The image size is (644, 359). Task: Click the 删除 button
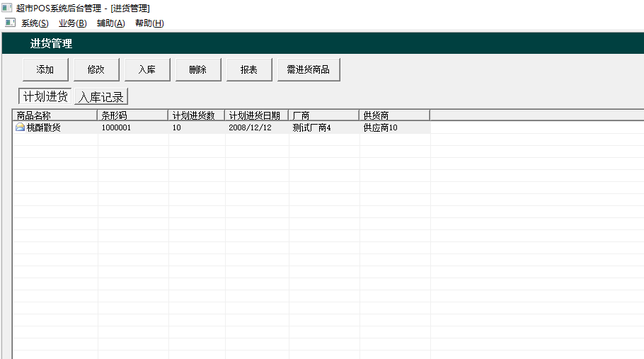tap(198, 69)
